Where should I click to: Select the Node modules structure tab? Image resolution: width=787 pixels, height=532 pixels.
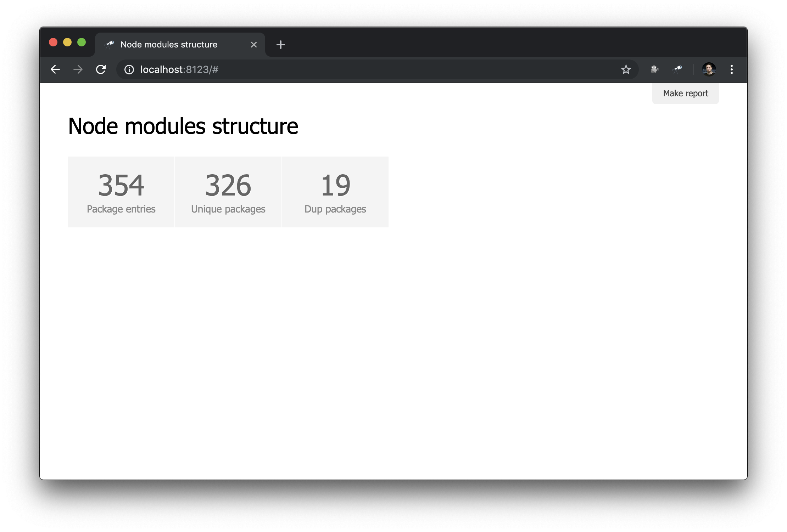(169, 45)
